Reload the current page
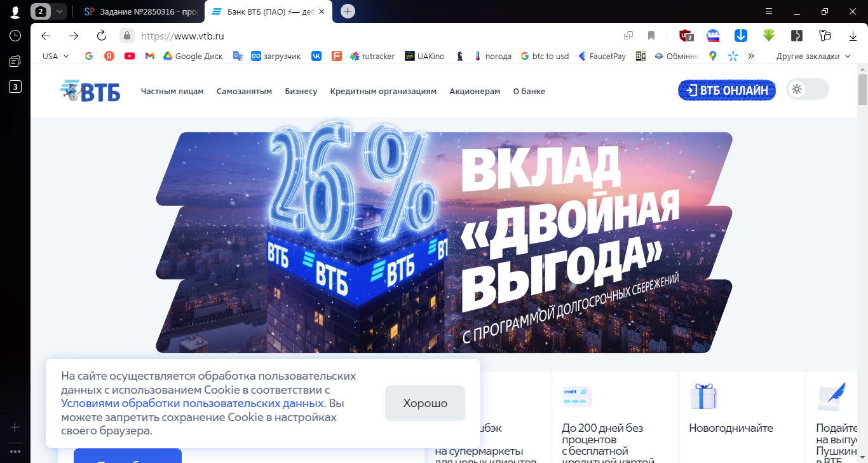The width and height of the screenshot is (868, 463). pyautogui.click(x=102, y=36)
